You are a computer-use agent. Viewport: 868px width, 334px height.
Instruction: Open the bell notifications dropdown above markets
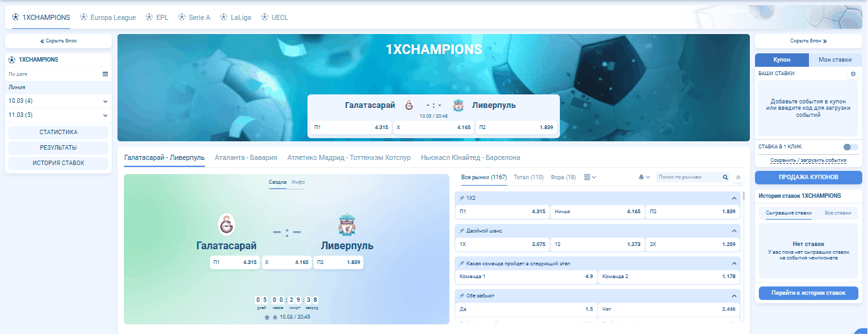(x=644, y=177)
